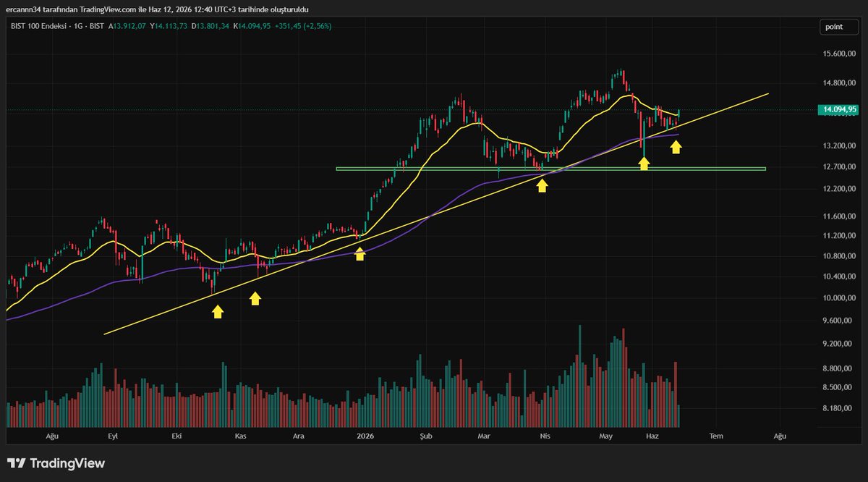Click the Haz label on time axis
Viewport: 868px width, 482px height.
pyautogui.click(x=652, y=436)
